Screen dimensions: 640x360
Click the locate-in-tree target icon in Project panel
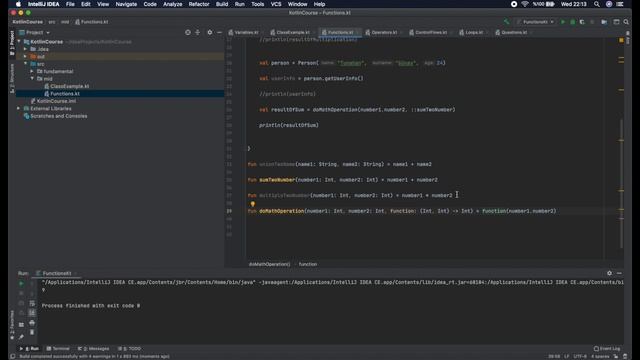(x=188, y=32)
